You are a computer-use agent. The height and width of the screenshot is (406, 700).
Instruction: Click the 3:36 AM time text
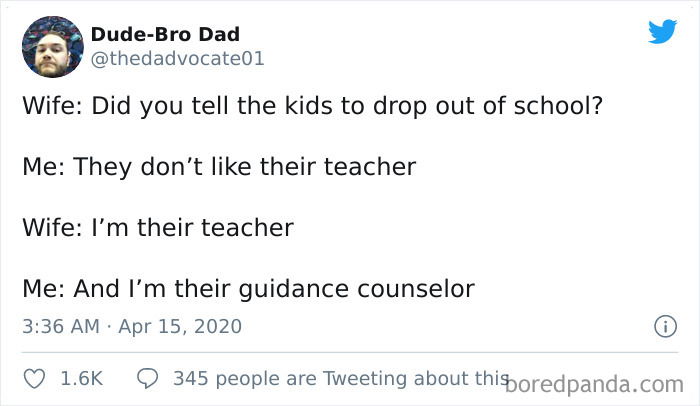61,326
